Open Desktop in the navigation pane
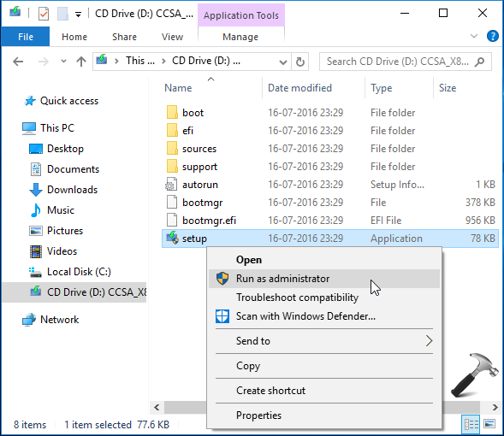 (x=56, y=149)
